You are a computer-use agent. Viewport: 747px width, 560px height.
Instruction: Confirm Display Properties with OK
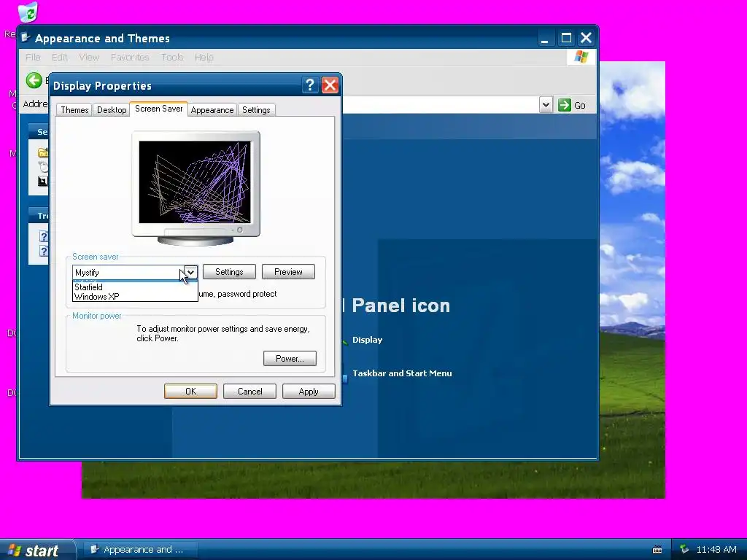tap(190, 392)
